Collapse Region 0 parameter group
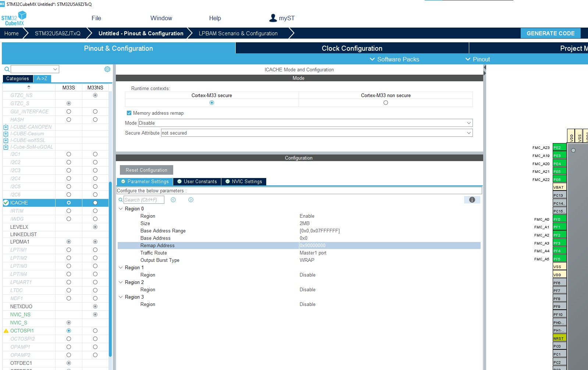This screenshot has height=370, width=588. click(121, 209)
